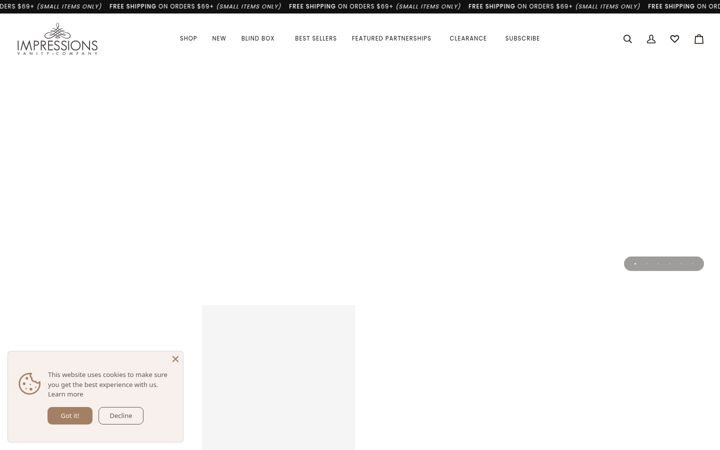The image size is (720, 450).
Task: View wishlist via heart icon
Action: pos(675,39)
